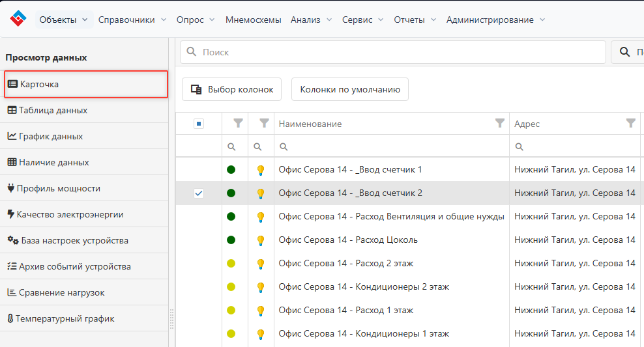Click yellow status dot for Расход 2 этаж
Screen dimensions: 644x347
tap(231, 264)
